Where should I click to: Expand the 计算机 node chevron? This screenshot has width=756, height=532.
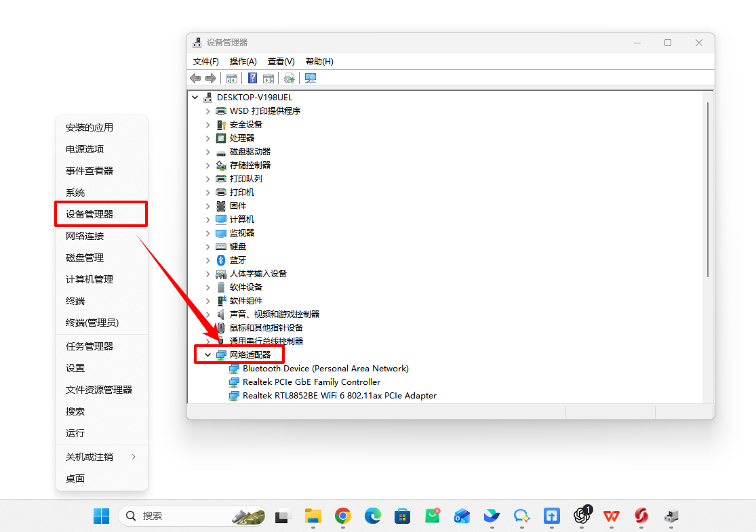click(207, 220)
